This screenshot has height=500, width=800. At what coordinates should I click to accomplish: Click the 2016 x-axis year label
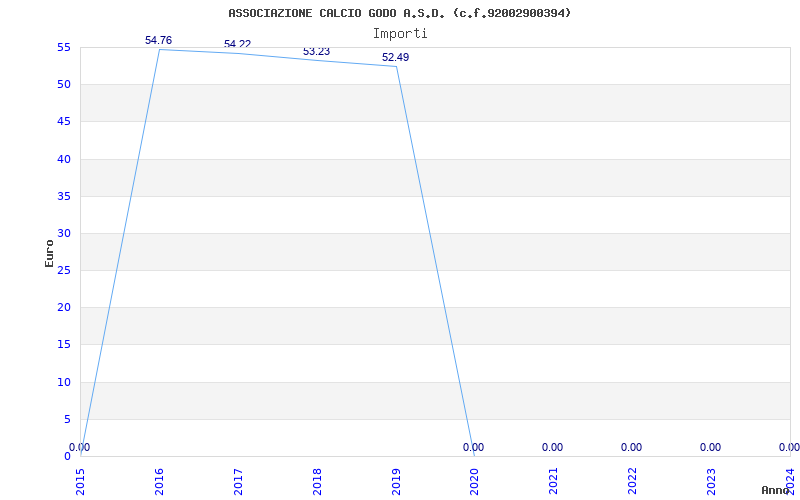(x=159, y=482)
